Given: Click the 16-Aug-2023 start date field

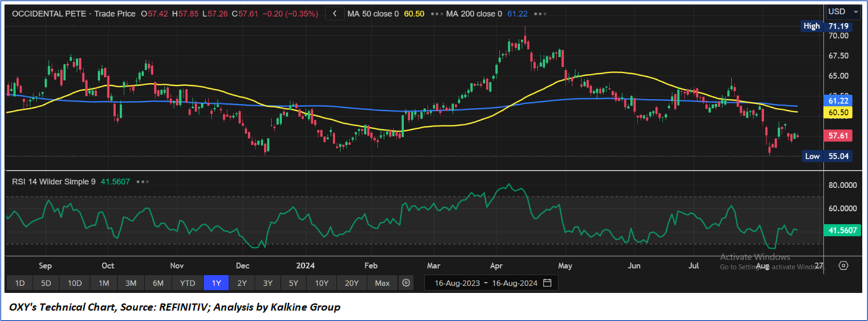Looking at the screenshot, I should pos(457,282).
